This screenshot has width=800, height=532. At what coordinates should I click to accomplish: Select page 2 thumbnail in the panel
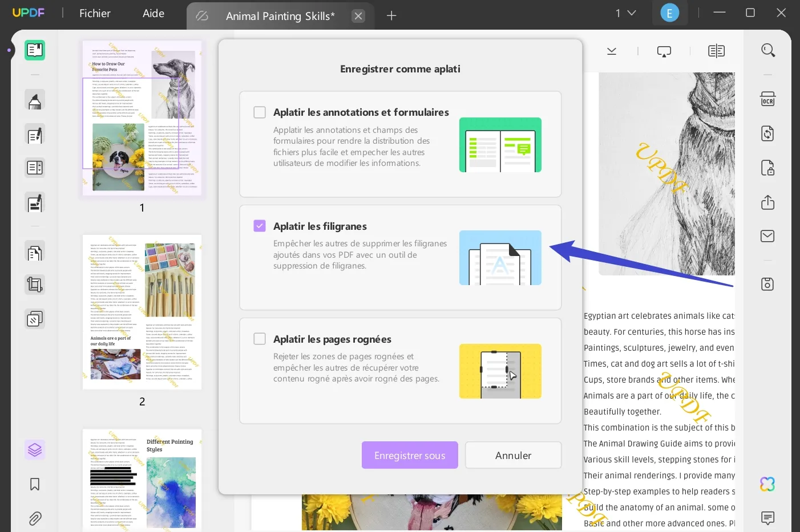[142, 312]
